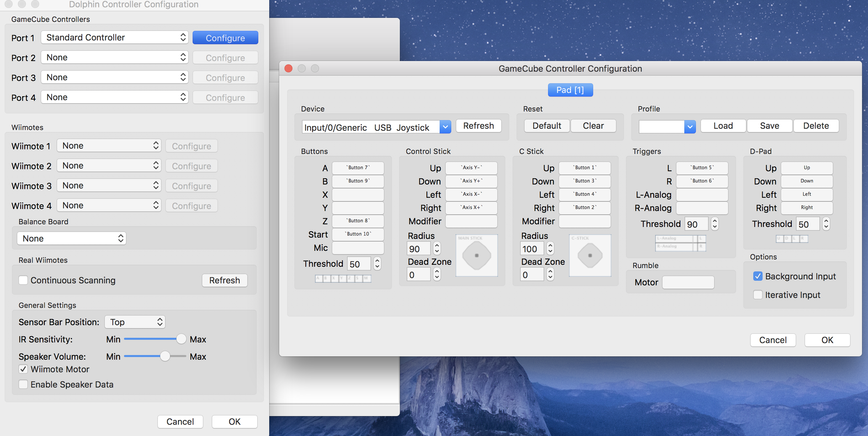Open the Balance Board dropdown
This screenshot has height=436, width=868.
click(71, 238)
